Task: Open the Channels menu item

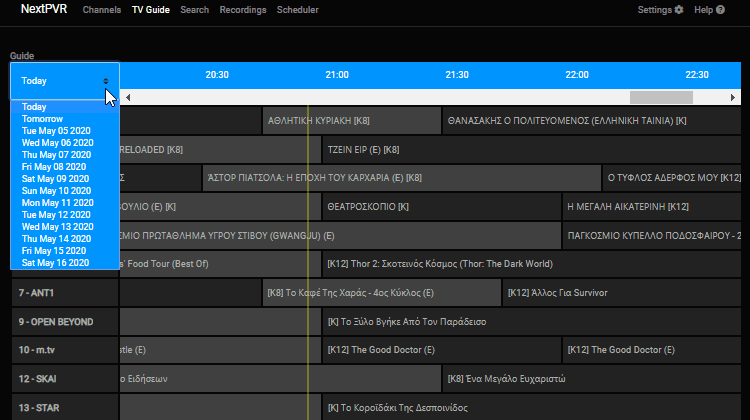Action: click(x=102, y=10)
